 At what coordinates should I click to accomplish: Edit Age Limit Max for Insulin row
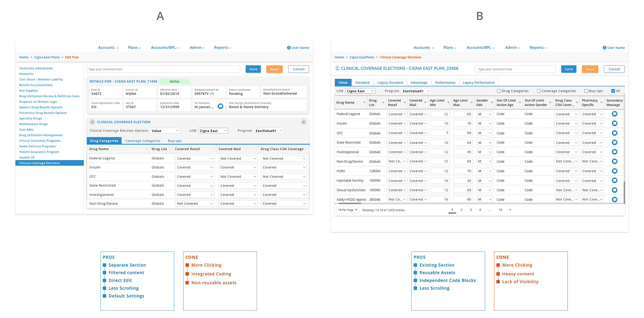point(463,123)
